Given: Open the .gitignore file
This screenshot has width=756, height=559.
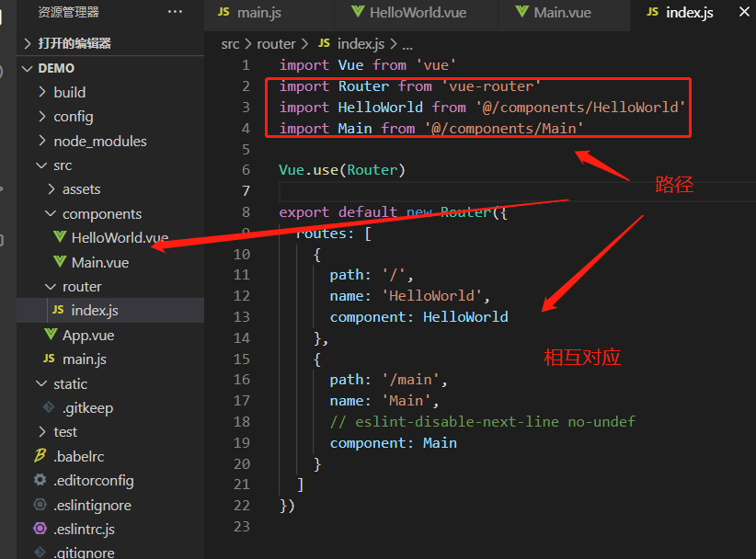Looking at the screenshot, I should (x=84, y=553).
